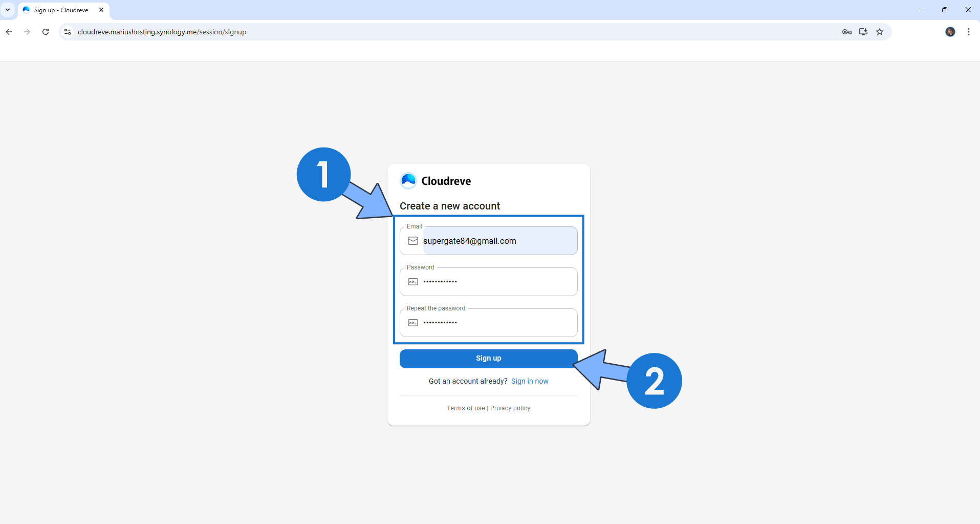Click the browser back arrow
The height and width of the screenshot is (524, 980).
[x=9, y=32]
